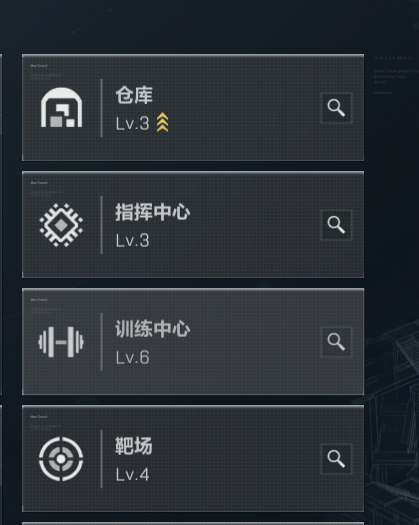Click the 训练中心 dumbbell icon
The width and height of the screenshot is (419, 525).
(61, 342)
